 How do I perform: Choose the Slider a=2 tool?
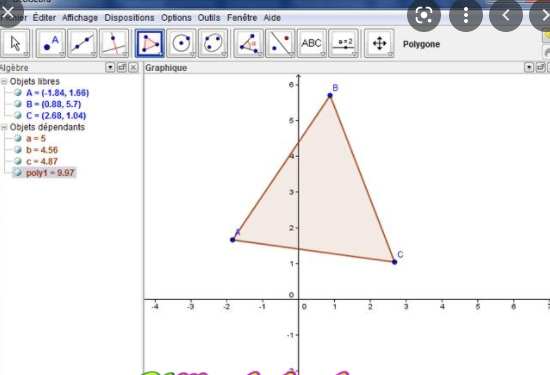(344, 43)
